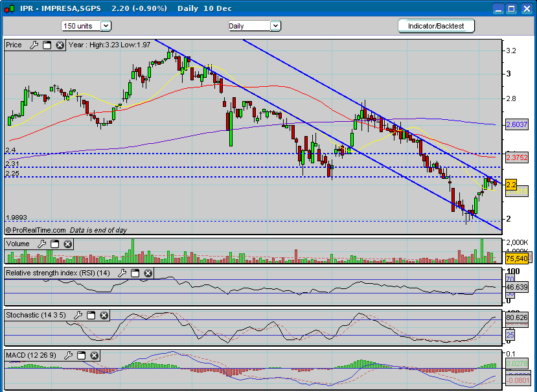Image resolution: width=537 pixels, height=392 pixels.
Task: Close the Stochastic panel
Action: [104, 316]
